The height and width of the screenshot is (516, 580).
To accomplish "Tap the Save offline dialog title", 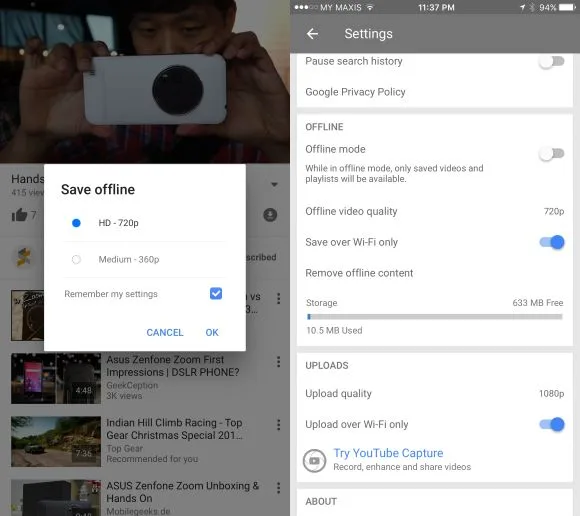I will [x=98, y=189].
